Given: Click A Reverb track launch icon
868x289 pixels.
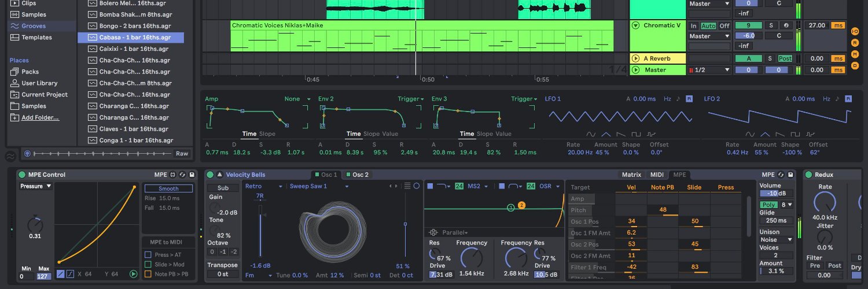Looking at the screenshot, I should (636, 58).
